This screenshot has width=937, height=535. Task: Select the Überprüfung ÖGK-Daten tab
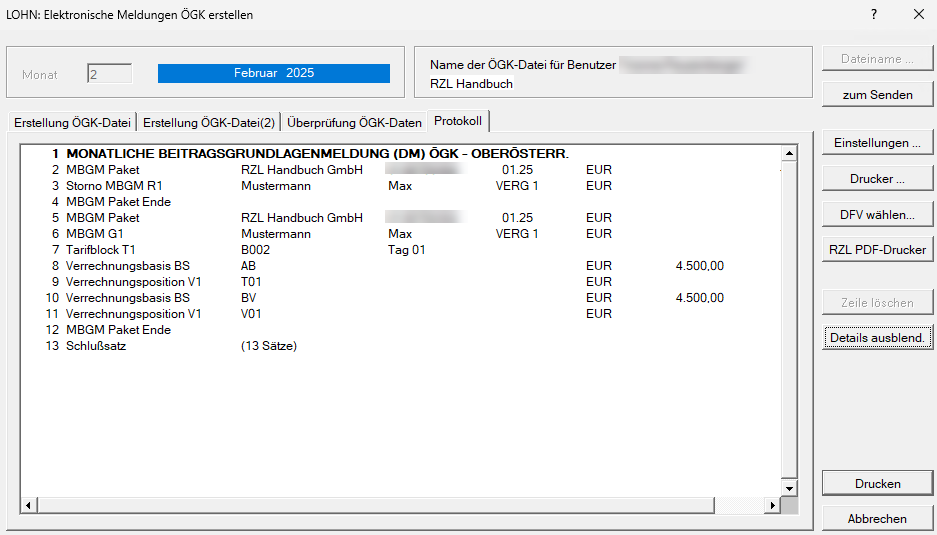coord(354,123)
